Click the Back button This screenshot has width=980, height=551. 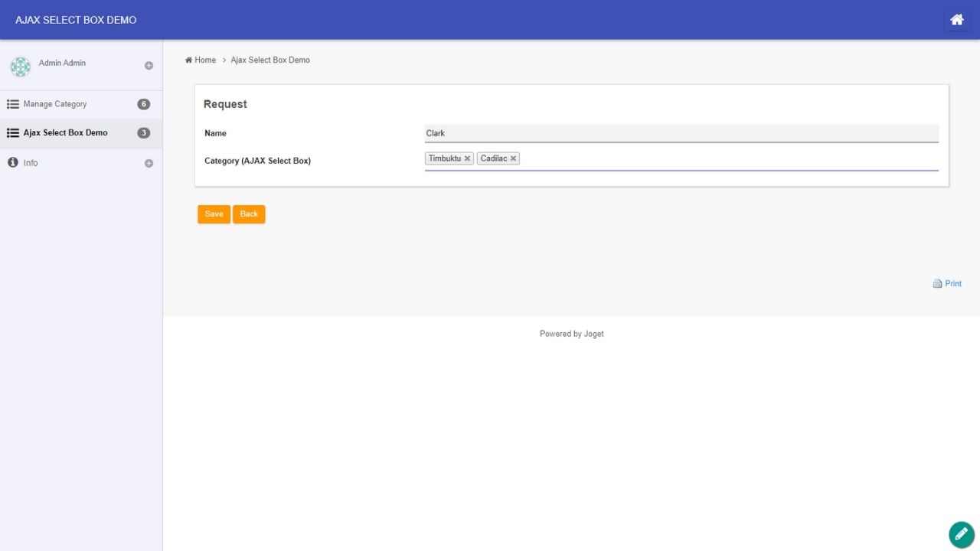tap(249, 214)
